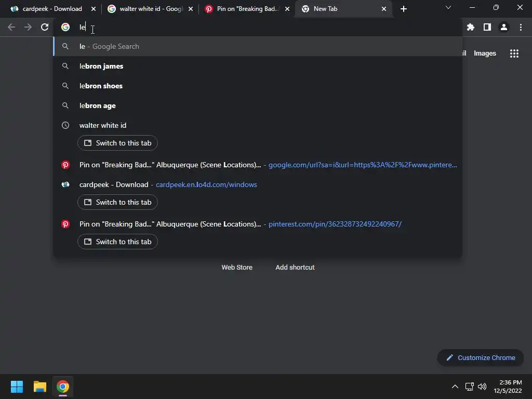
Task: Open the Windows Start menu
Action: 17,387
